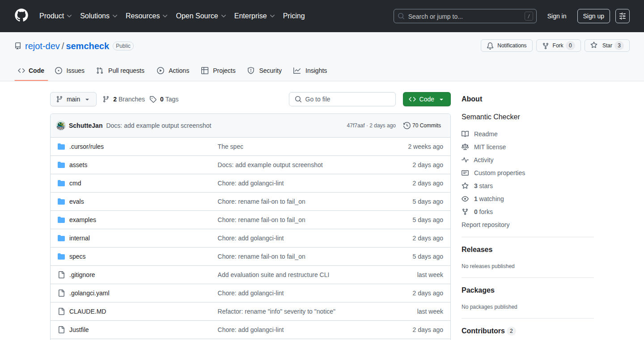This screenshot has width=644, height=340.
Task: Fork the repository
Action: pos(558,46)
